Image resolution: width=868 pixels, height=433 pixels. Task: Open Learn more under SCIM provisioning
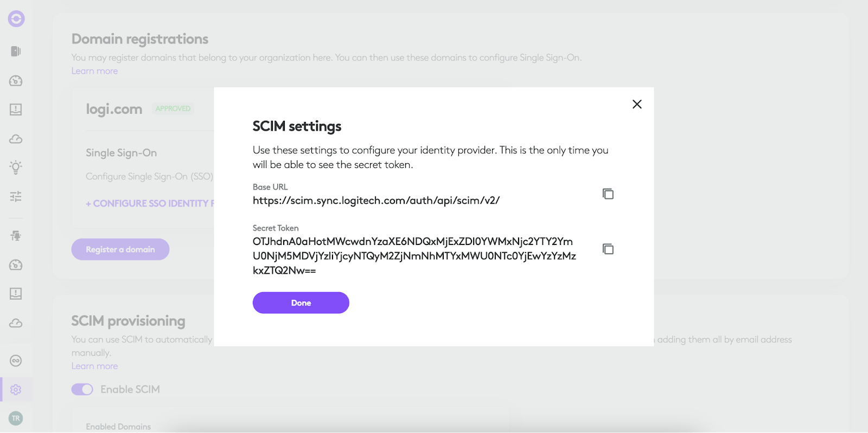pyautogui.click(x=94, y=366)
